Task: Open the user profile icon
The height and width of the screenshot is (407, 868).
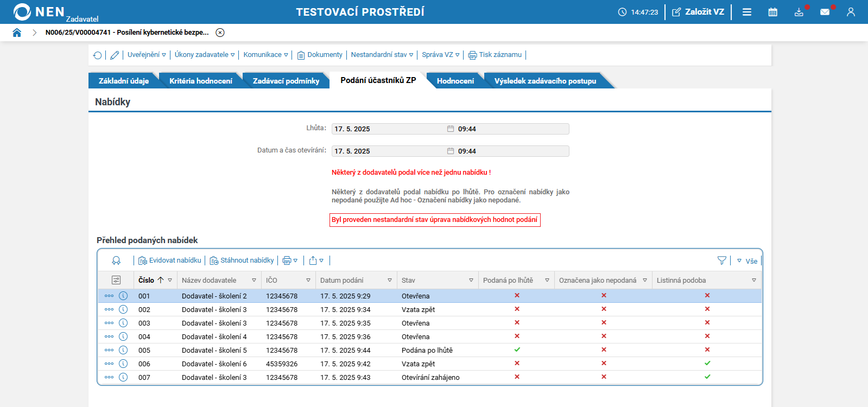Action: pos(851,12)
